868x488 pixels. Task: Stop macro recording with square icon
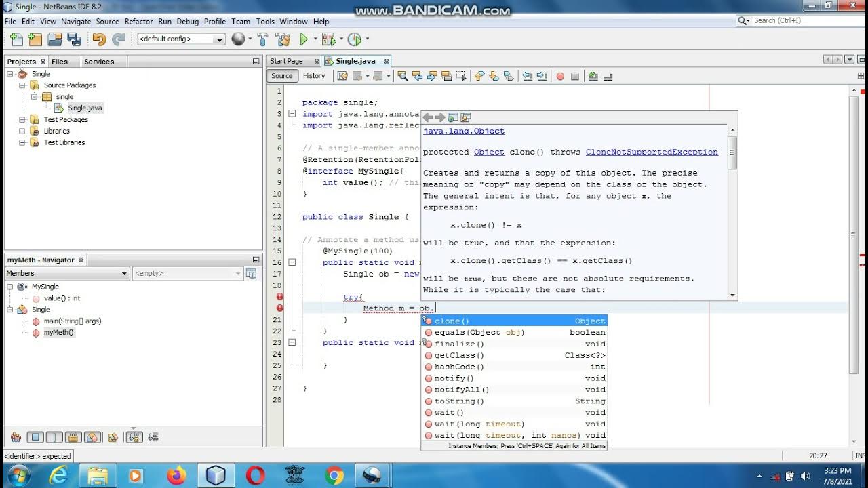575,76
